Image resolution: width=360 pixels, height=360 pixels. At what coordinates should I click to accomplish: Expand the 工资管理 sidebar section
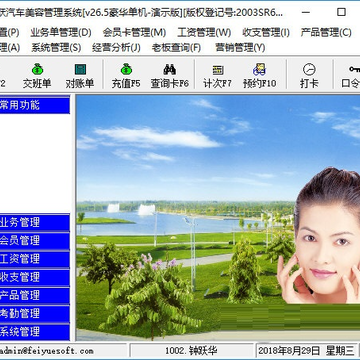tap(35, 259)
